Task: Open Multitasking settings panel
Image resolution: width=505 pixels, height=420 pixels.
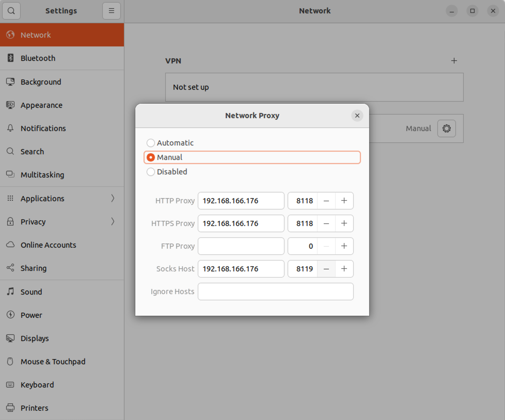Action: [x=62, y=175]
